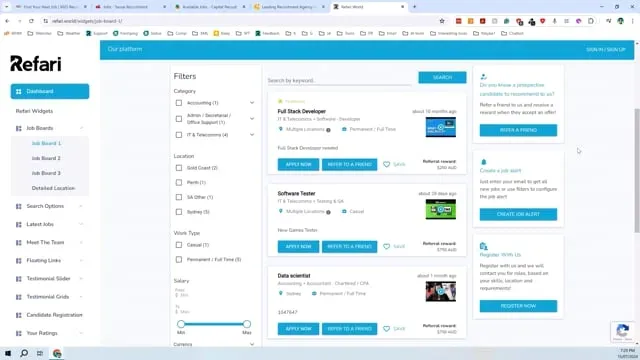
Task: Apply now for Data scientist
Action: 298,329
